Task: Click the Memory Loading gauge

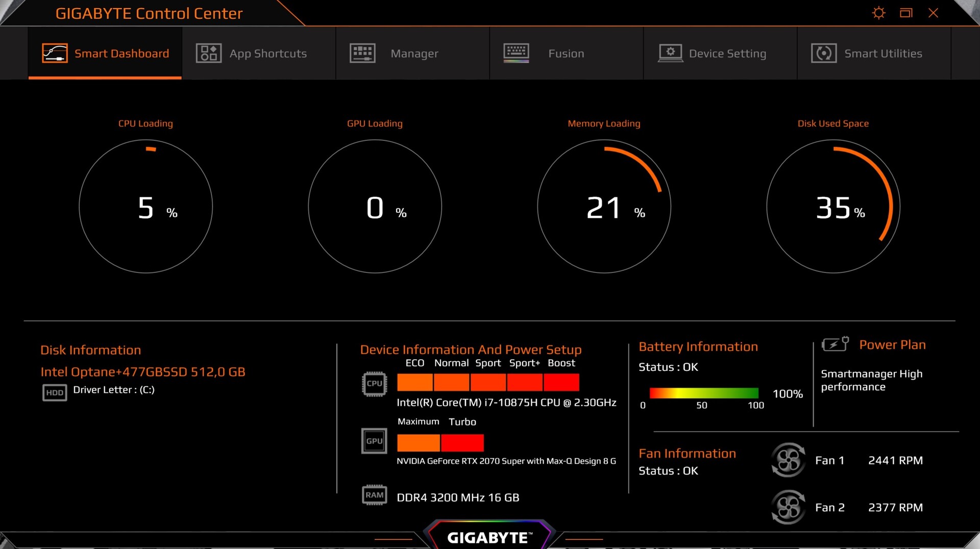Action: [604, 207]
